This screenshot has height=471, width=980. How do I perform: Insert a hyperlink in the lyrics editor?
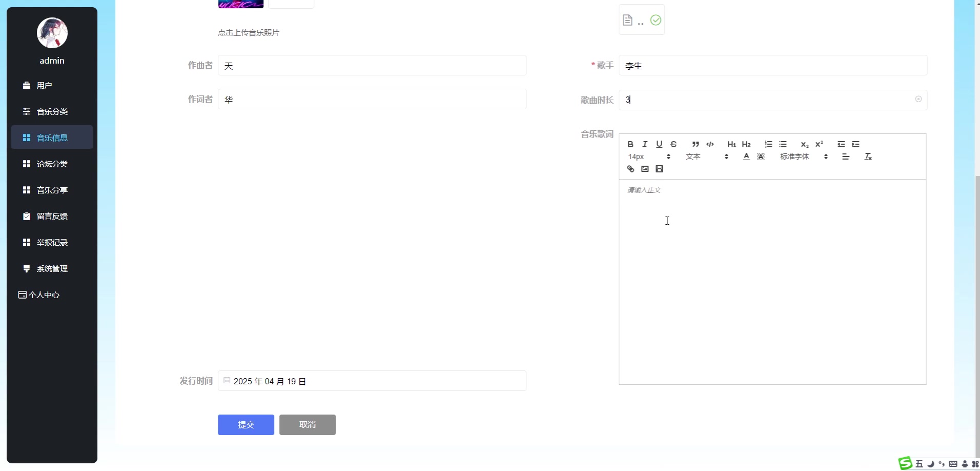pos(631,169)
